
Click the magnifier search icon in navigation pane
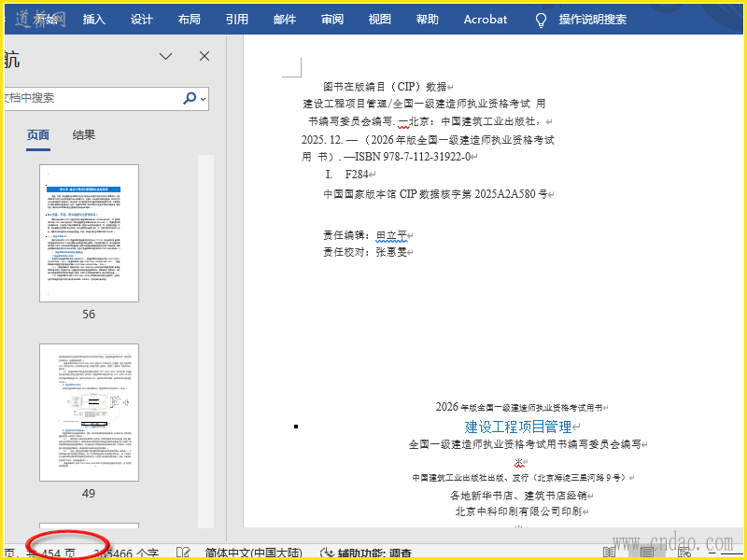tap(190, 98)
